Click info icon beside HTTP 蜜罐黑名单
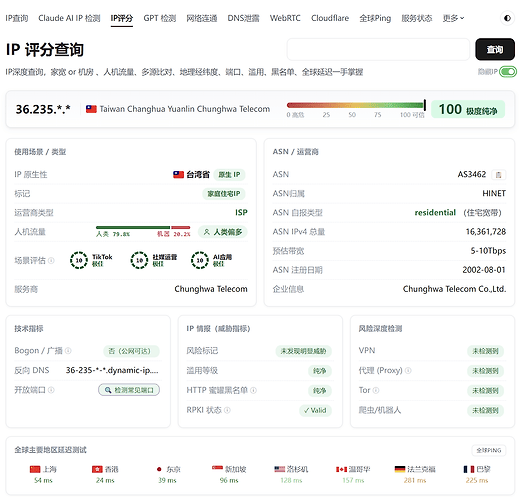This screenshot has width=519, height=500. point(253,390)
